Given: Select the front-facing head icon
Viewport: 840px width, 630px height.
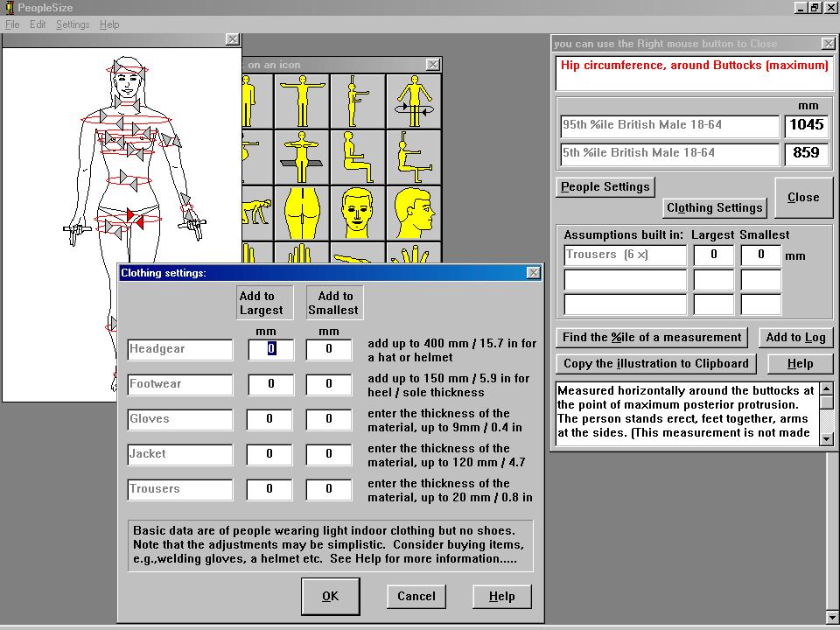Looking at the screenshot, I should pos(358,213).
